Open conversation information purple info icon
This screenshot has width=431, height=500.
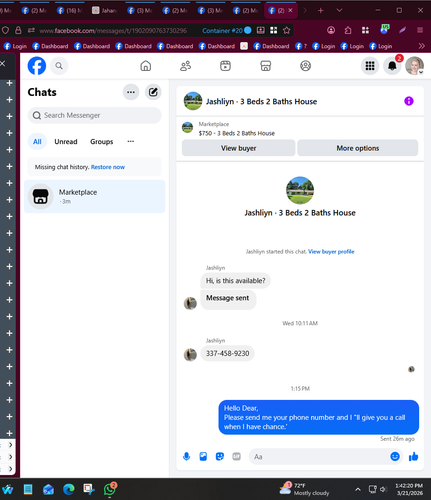click(409, 101)
